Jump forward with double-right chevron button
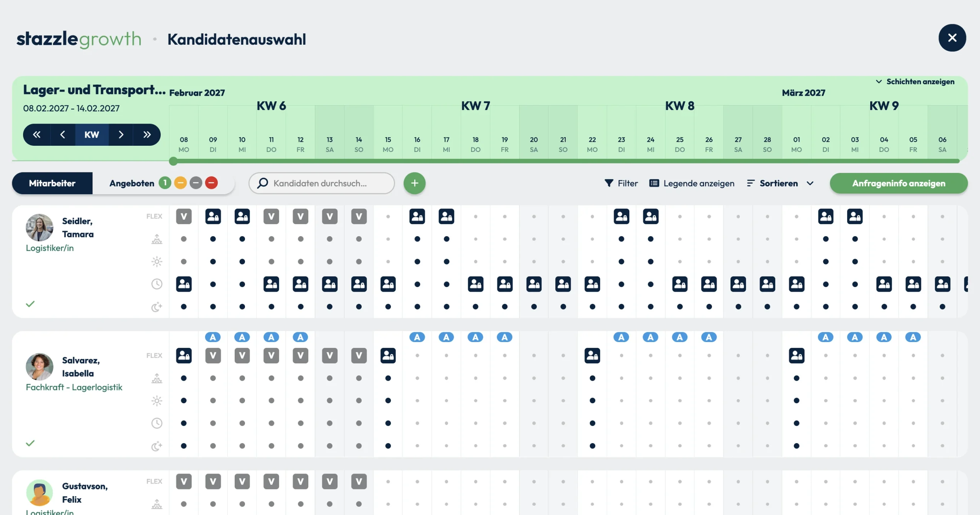This screenshot has height=515, width=980. pyautogui.click(x=147, y=135)
